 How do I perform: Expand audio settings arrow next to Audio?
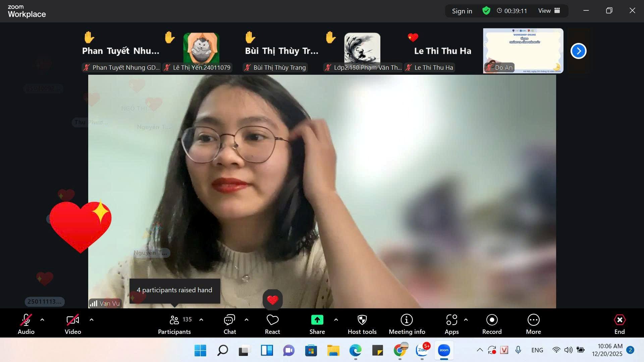[x=42, y=320]
